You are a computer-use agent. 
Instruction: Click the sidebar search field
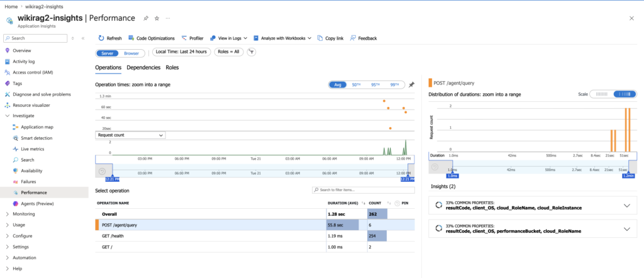35,38
